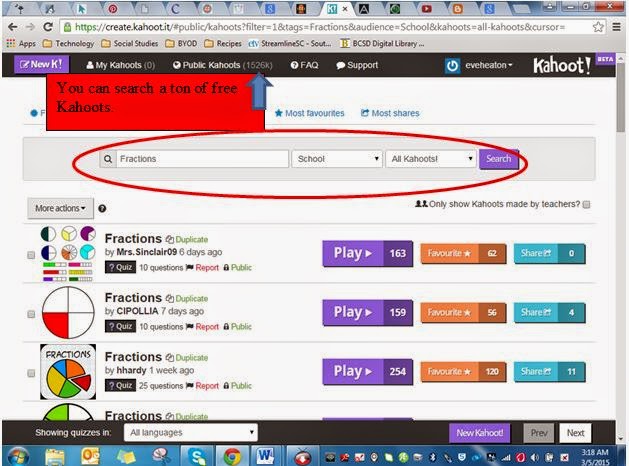Duplicate the Fractions quiz by CIPOLLIA
Image resolution: width=629 pixels, height=466 pixels.
(x=187, y=298)
